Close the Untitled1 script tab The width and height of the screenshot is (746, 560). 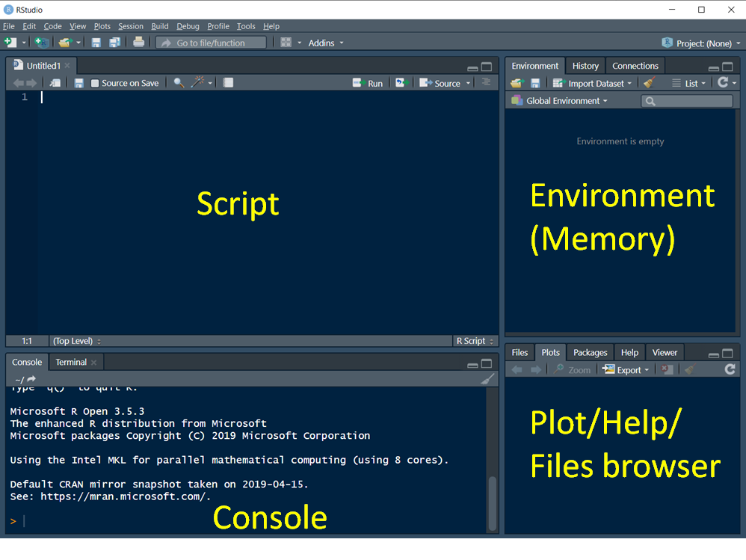67,66
